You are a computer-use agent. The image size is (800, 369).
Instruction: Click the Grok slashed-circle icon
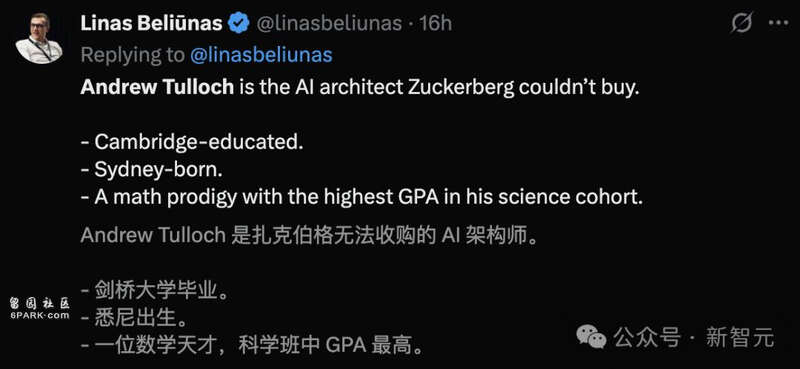[x=741, y=23]
